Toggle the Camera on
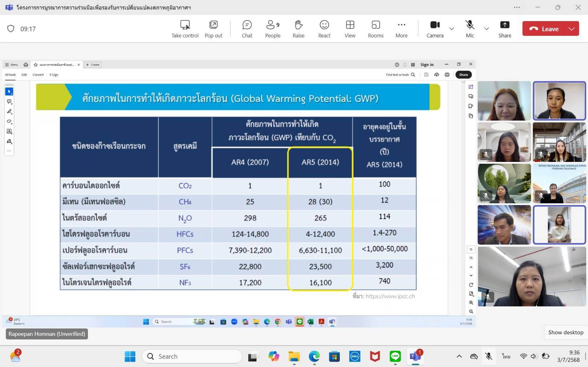Viewport: 588px width, 367px height. tap(435, 29)
